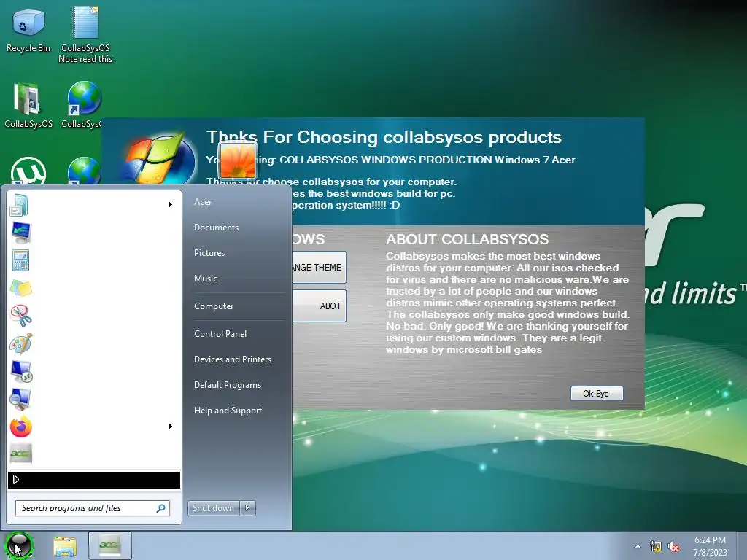The height and width of the screenshot is (560, 747).
Task: Open the clock showing 6:24 PM
Action: (x=710, y=546)
